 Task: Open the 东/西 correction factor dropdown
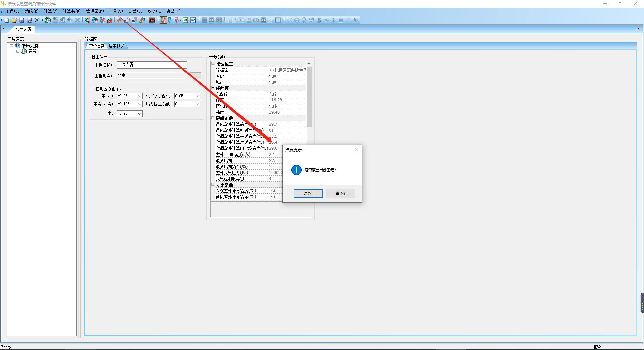click(x=139, y=96)
